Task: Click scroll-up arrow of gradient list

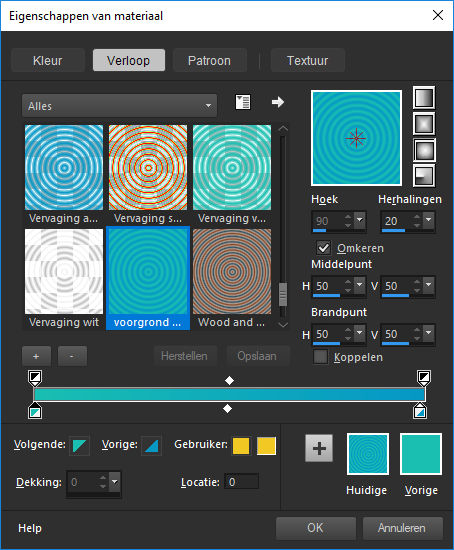Action: coord(283,129)
